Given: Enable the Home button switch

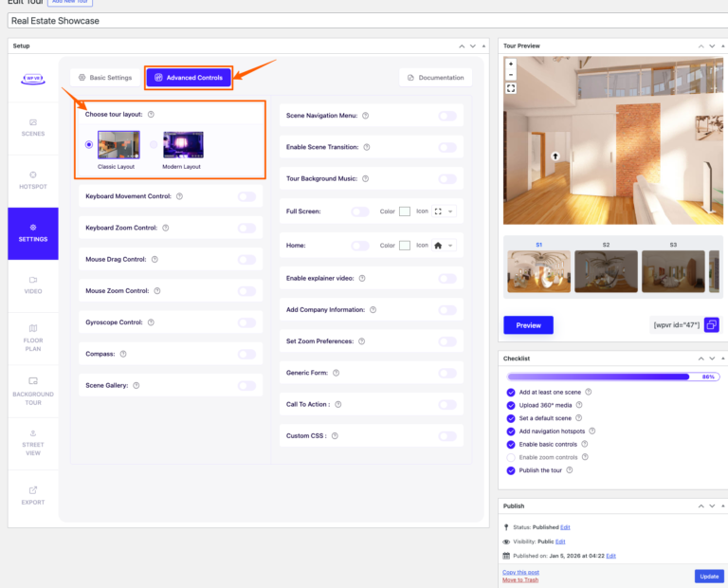Looking at the screenshot, I should [x=360, y=246].
